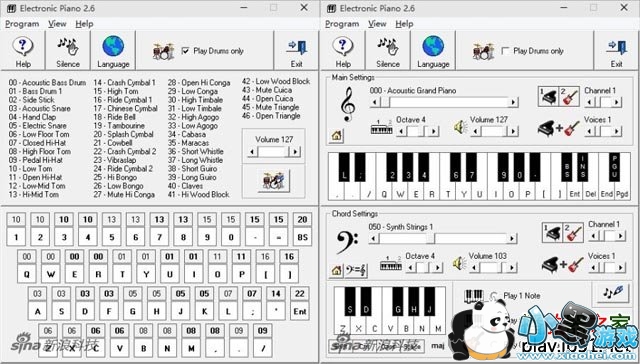Viewport: 640px width, 364px height.
Task: Open View menu in the piano window
Action: (377, 24)
